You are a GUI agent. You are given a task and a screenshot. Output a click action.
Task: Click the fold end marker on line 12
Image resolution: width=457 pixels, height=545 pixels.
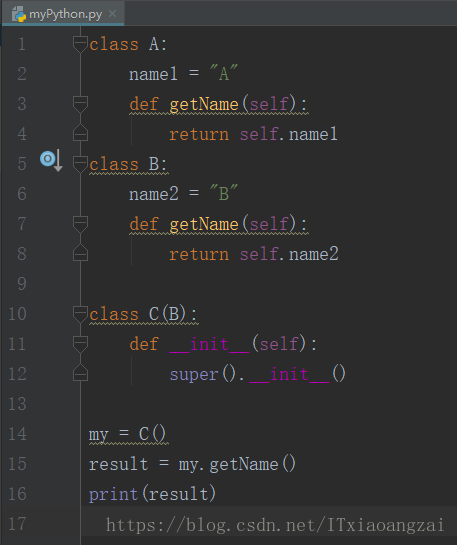[80, 373]
